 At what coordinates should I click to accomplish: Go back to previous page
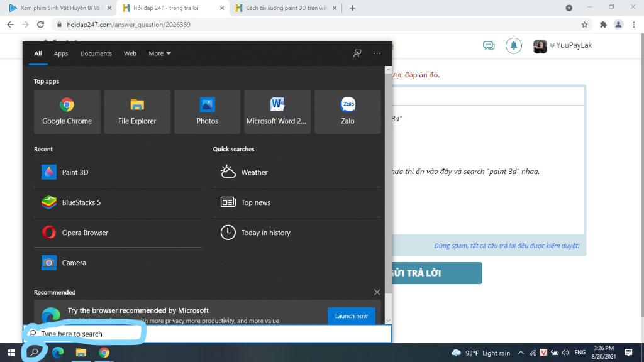click(10, 25)
